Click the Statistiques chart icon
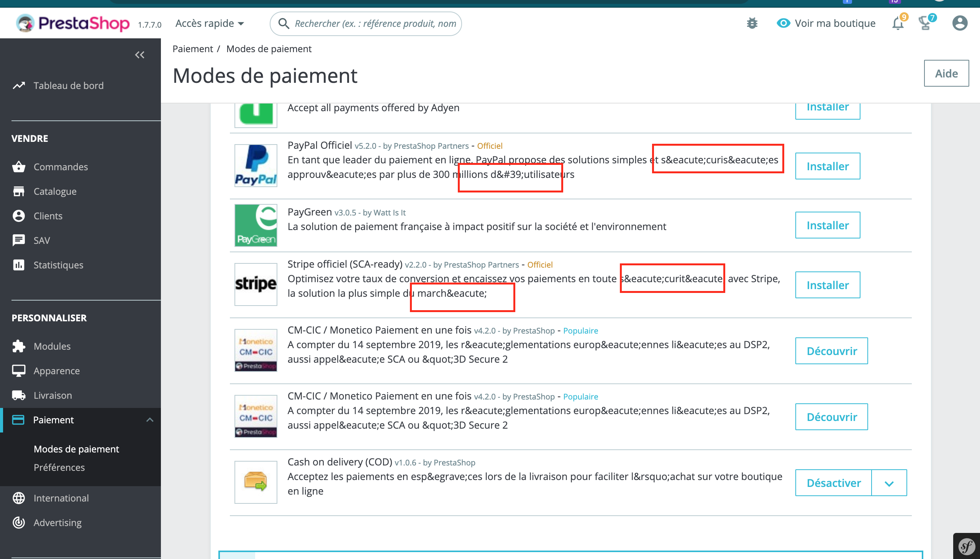 [19, 265]
